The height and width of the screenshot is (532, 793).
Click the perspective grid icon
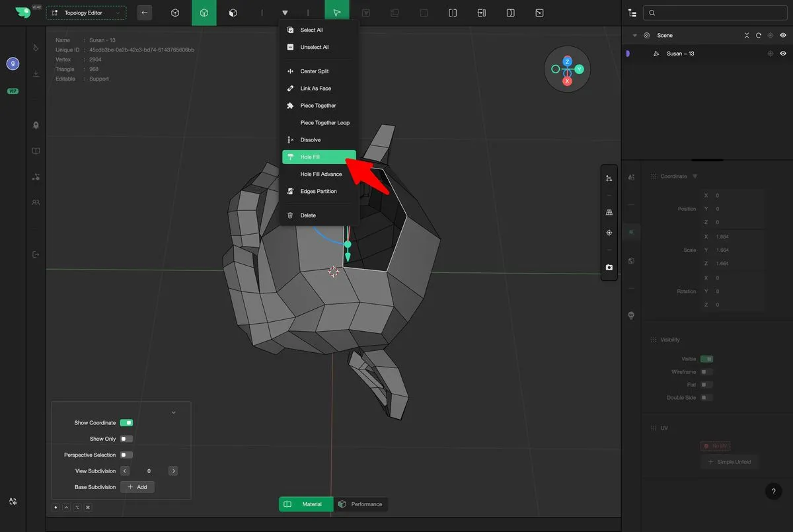(609, 212)
